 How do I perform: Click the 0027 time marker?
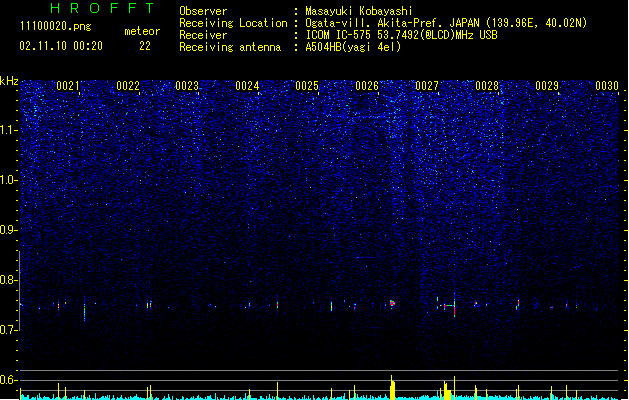(x=427, y=86)
